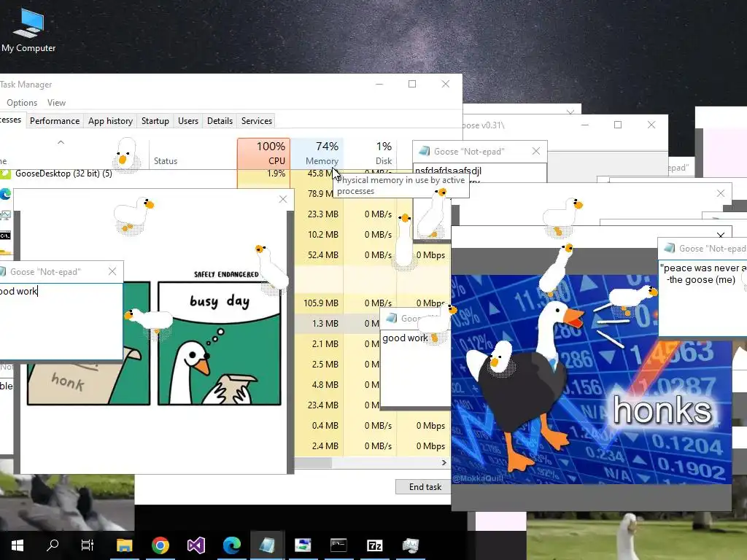
Task: Collapse the column sort chevron above Name
Action: point(61,142)
